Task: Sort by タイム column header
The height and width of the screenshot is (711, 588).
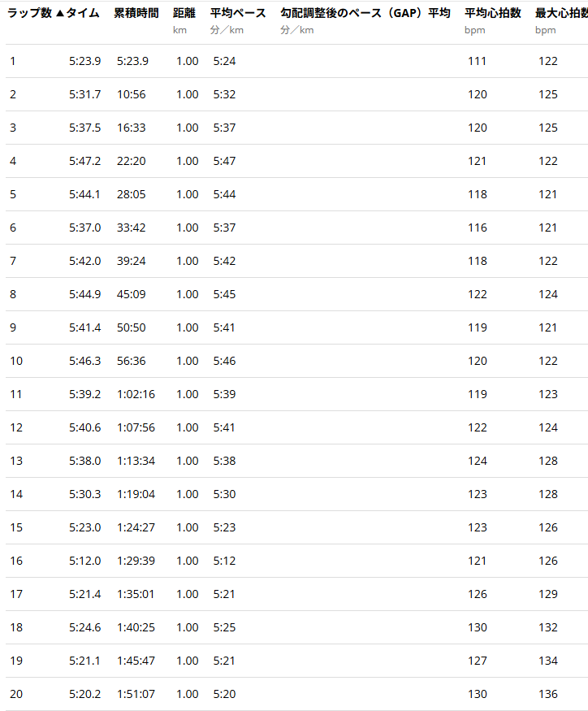Action: coord(83,14)
